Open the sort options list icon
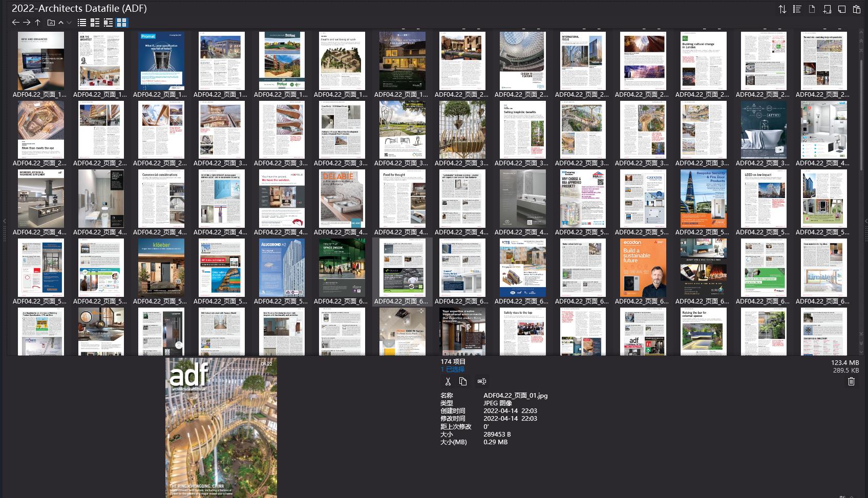This screenshot has width=868, height=498. coord(796,9)
